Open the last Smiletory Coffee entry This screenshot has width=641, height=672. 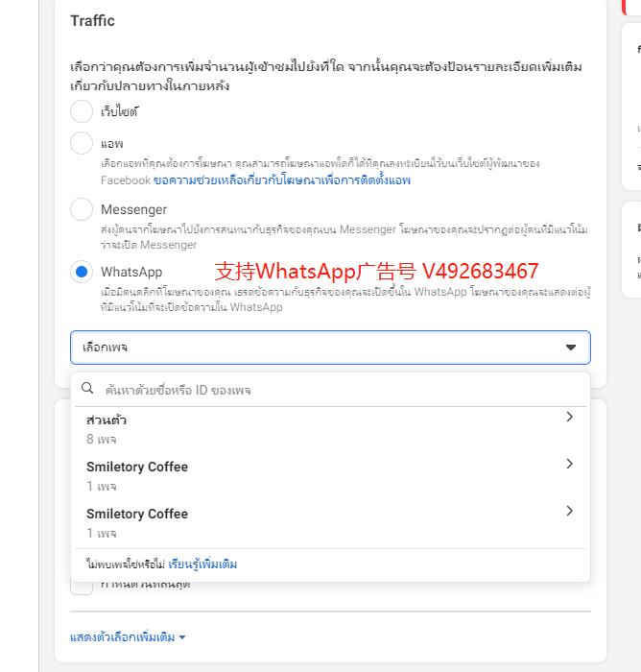tap(330, 523)
